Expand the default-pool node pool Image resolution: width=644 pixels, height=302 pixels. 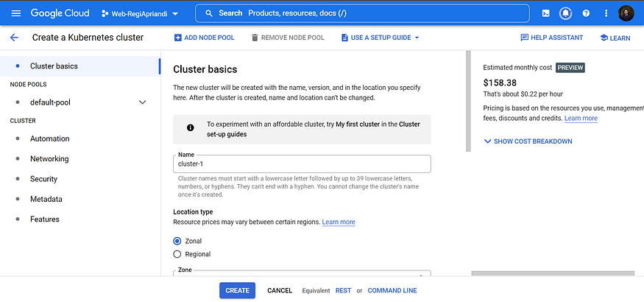[x=142, y=102]
